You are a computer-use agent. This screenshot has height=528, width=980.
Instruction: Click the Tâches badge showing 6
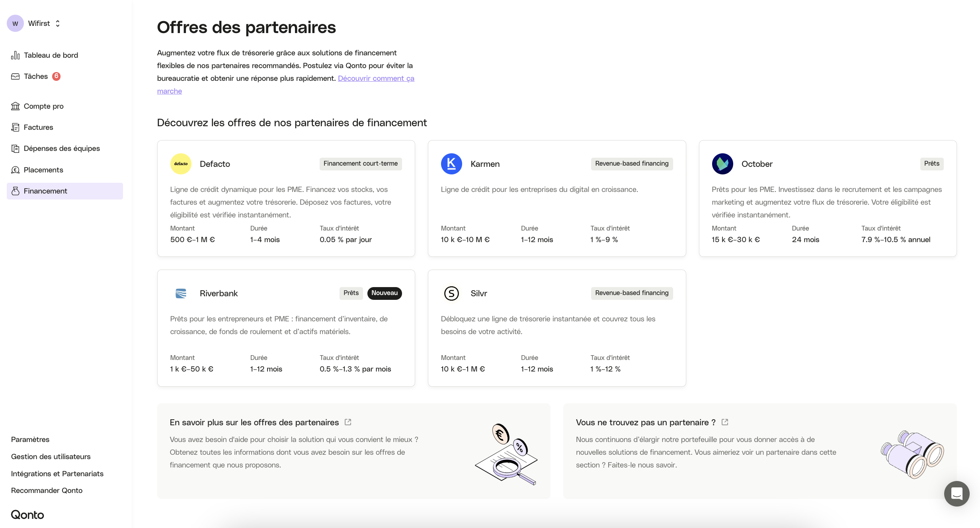point(57,76)
